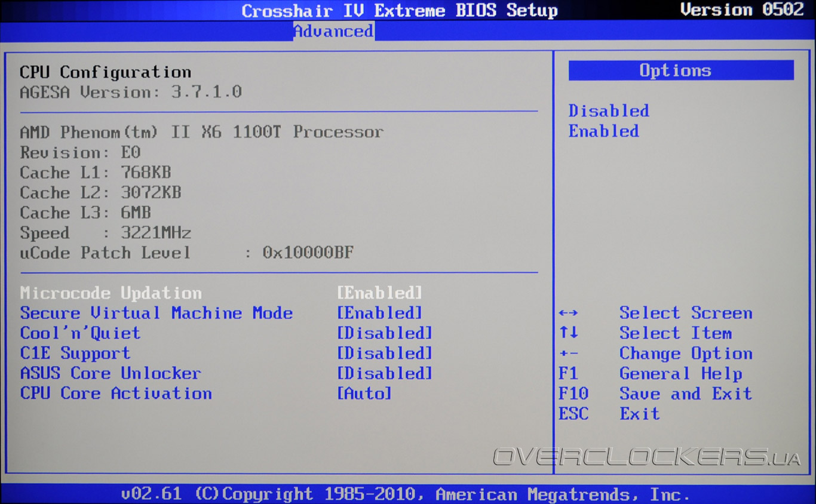This screenshot has width=816, height=504.
Task: Click the AGESA Version: 3.7.1.0 line
Action: coord(131,92)
